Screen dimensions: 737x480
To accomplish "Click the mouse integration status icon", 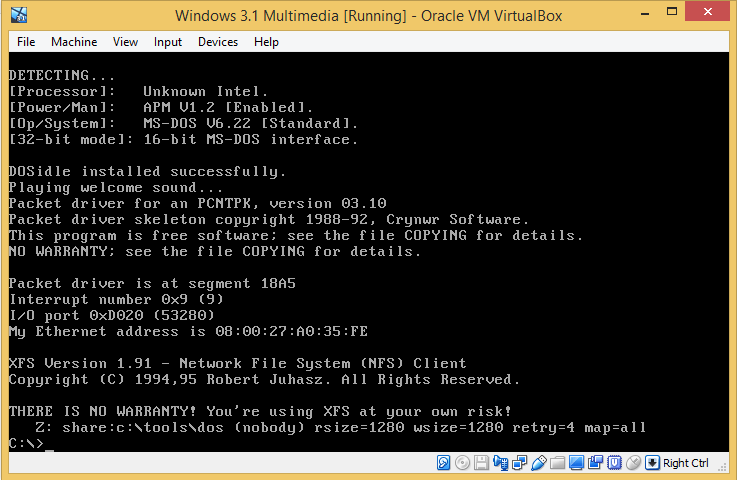I will (634, 463).
